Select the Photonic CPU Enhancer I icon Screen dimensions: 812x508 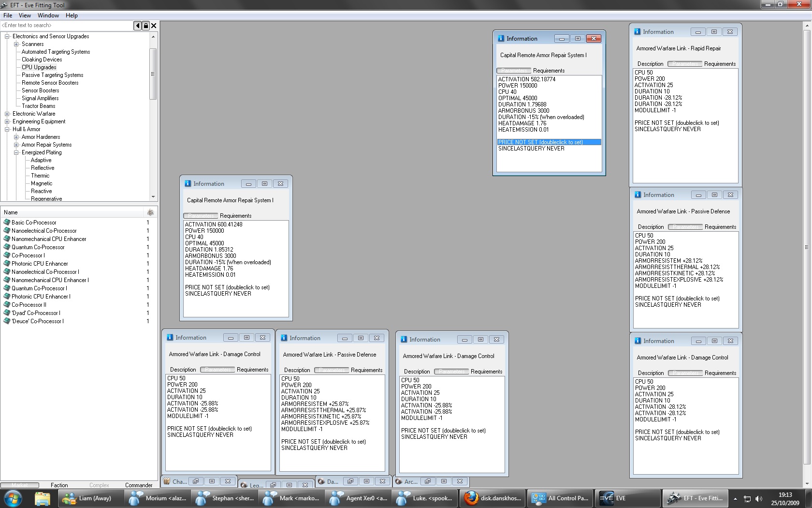click(7, 297)
